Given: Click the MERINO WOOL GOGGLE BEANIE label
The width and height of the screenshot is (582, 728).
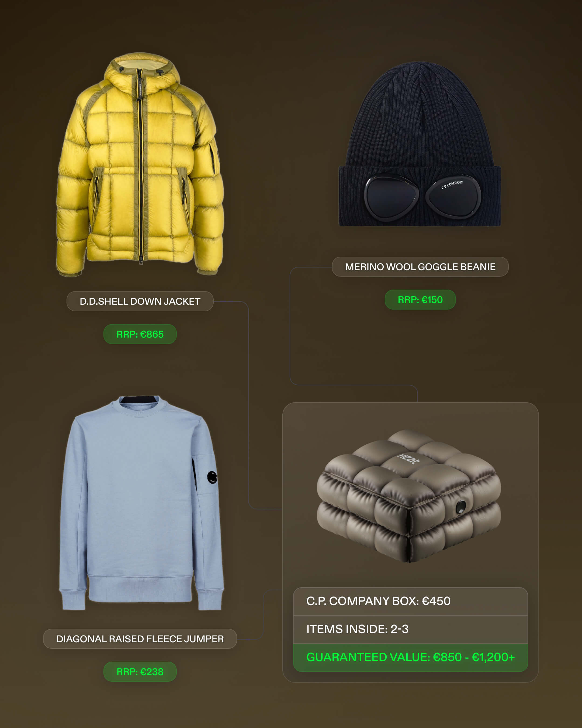Looking at the screenshot, I should [x=420, y=267].
